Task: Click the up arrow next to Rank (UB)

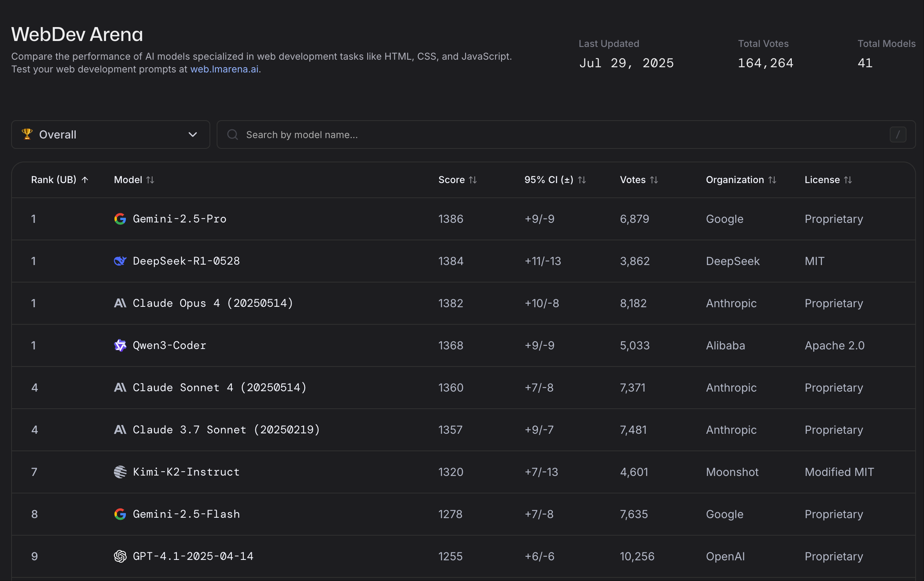Action: (85, 180)
